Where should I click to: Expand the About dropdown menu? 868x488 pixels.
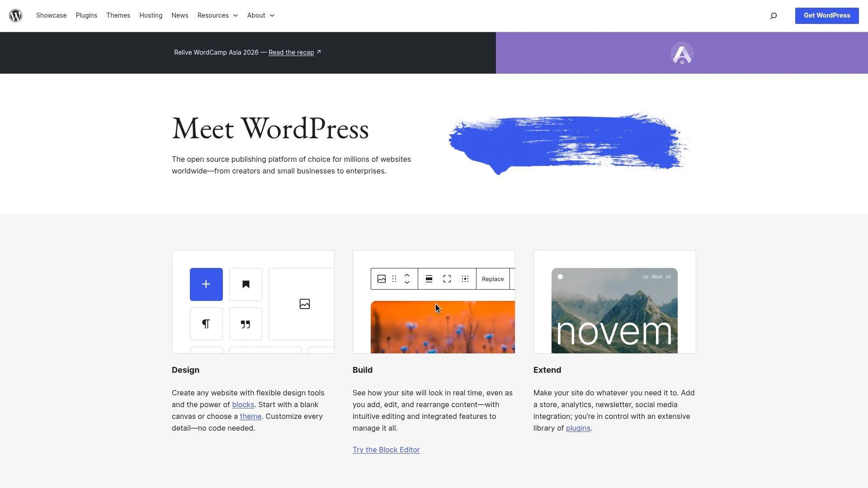pos(260,15)
